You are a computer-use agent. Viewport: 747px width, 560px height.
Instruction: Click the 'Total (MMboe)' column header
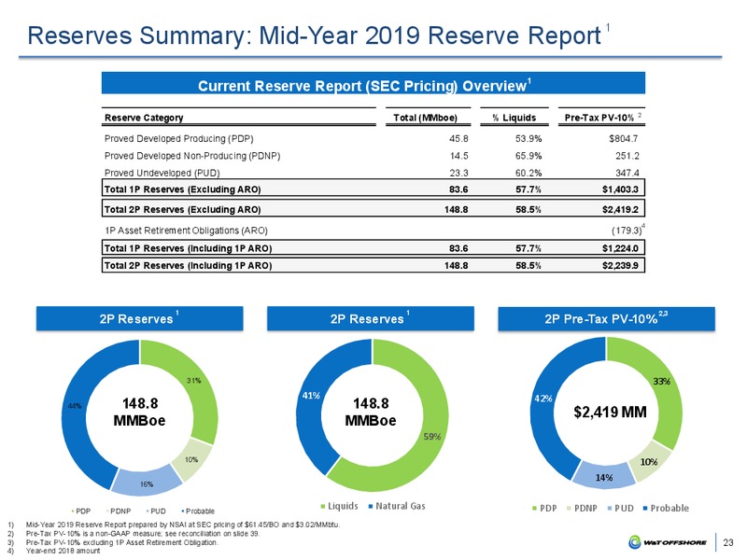[425, 118]
